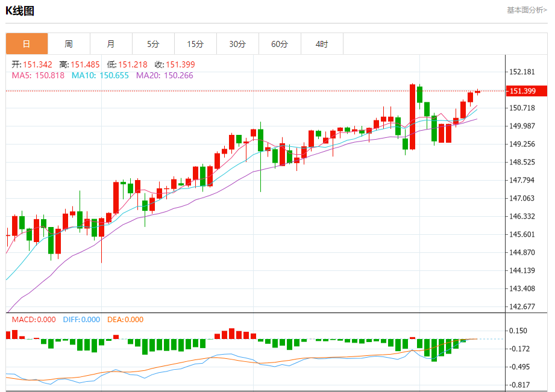This screenshot has height=392, width=555.
Task: Switch to the 4时 chart tab
Action: pos(322,44)
